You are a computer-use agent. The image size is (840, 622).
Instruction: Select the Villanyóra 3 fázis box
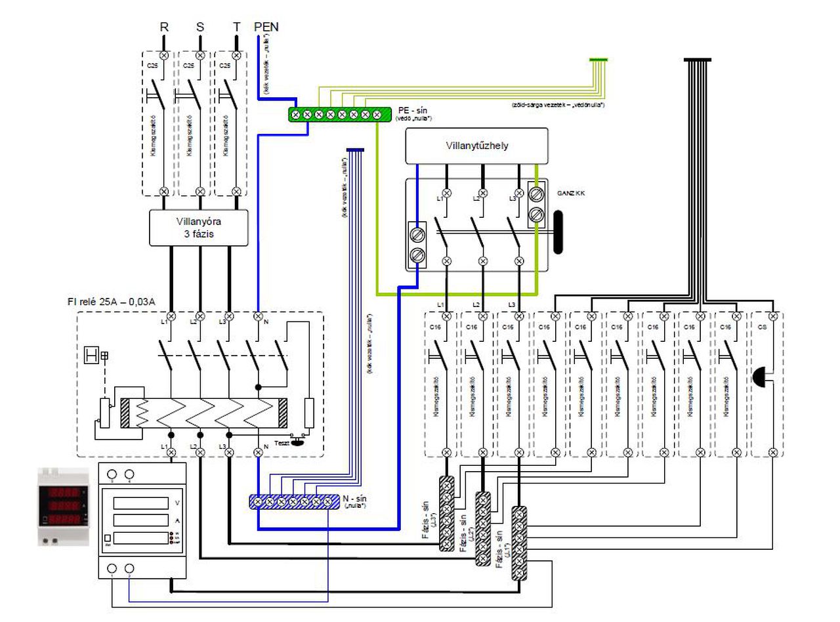199,228
